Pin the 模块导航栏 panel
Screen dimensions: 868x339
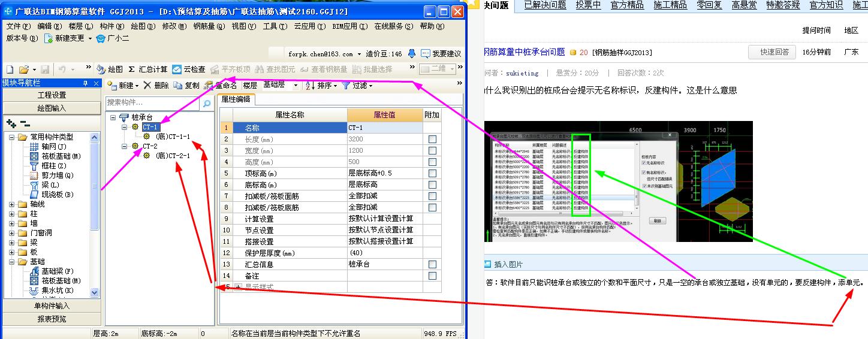[x=85, y=83]
